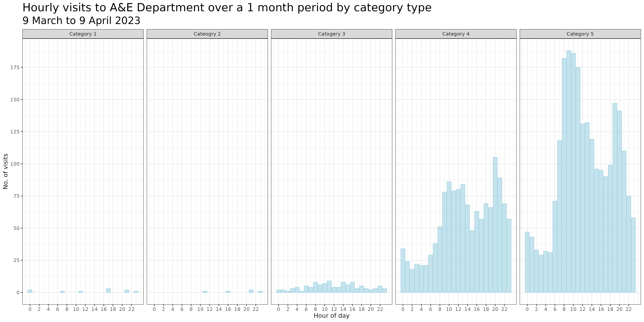The height and width of the screenshot is (322, 644).
Task: Select the subtitle '9 March to 9 April 2023'
Action: coord(81,21)
